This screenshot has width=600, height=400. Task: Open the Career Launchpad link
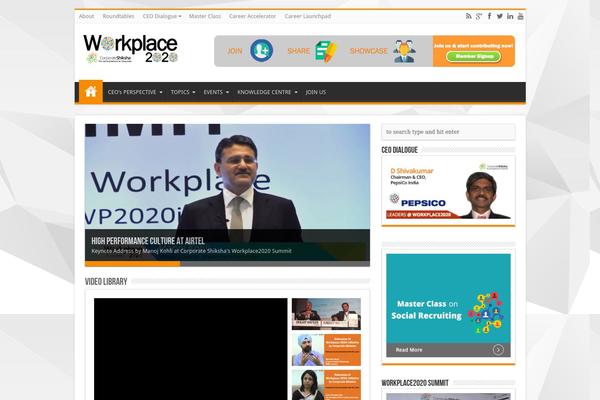308,16
